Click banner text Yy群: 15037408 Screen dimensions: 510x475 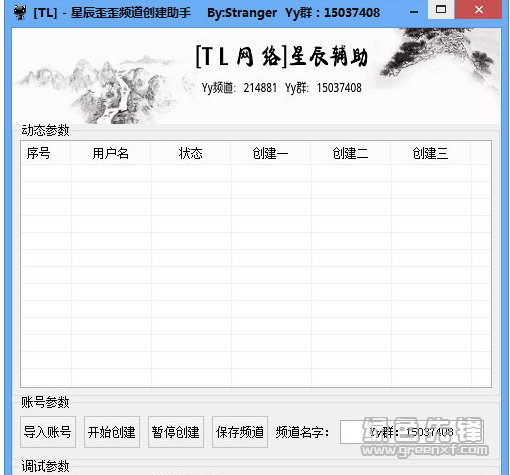[323, 88]
